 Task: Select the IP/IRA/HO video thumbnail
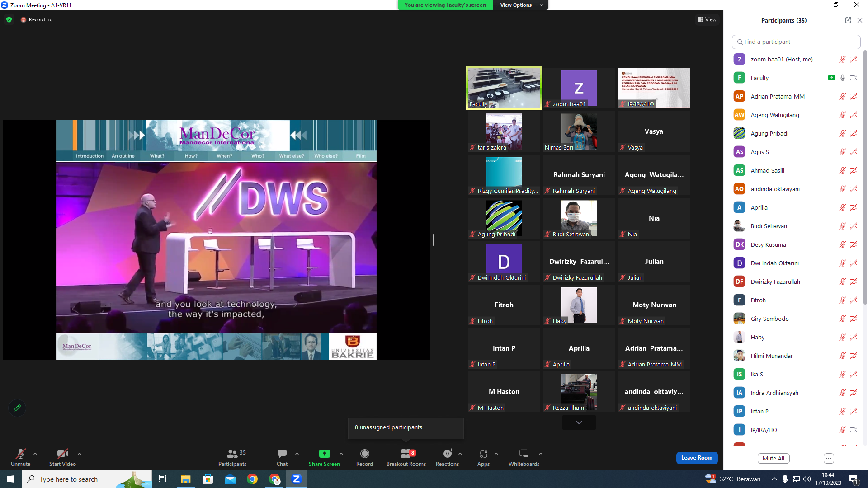[x=654, y=88]
